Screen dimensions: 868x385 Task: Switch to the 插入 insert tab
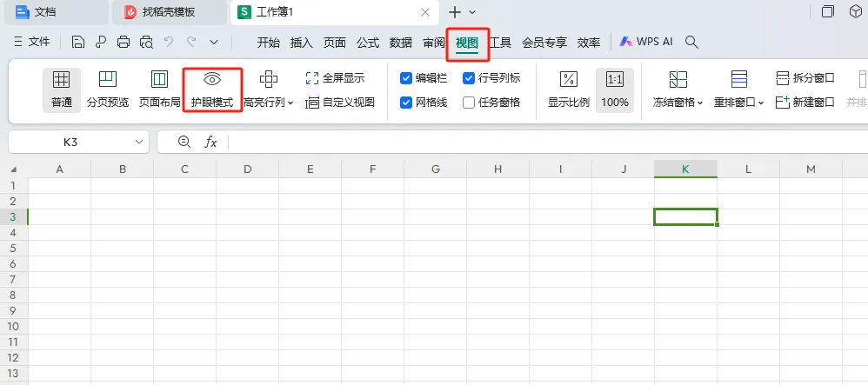[x=302, y=43]
